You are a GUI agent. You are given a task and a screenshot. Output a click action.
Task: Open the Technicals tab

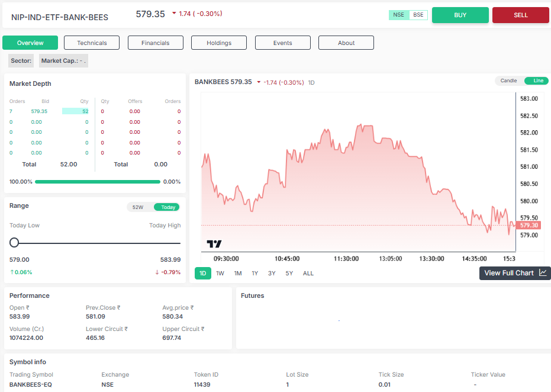pyautogui.click(x=92, y=43)
